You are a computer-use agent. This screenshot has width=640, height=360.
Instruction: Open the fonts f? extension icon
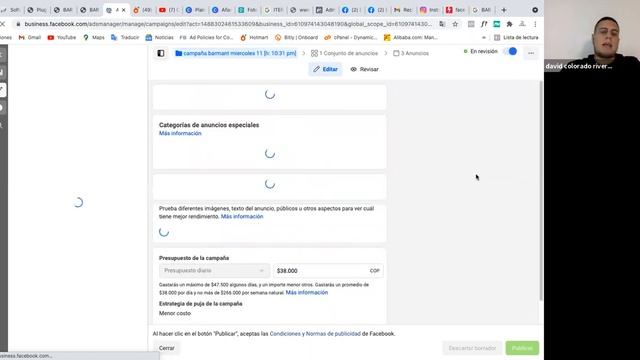[x=484, y=24]
